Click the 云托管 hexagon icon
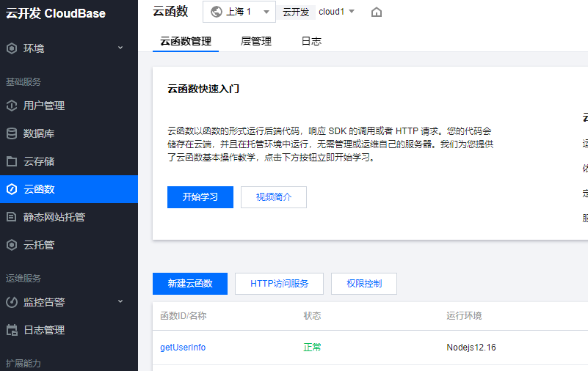 tap(12, 245)
